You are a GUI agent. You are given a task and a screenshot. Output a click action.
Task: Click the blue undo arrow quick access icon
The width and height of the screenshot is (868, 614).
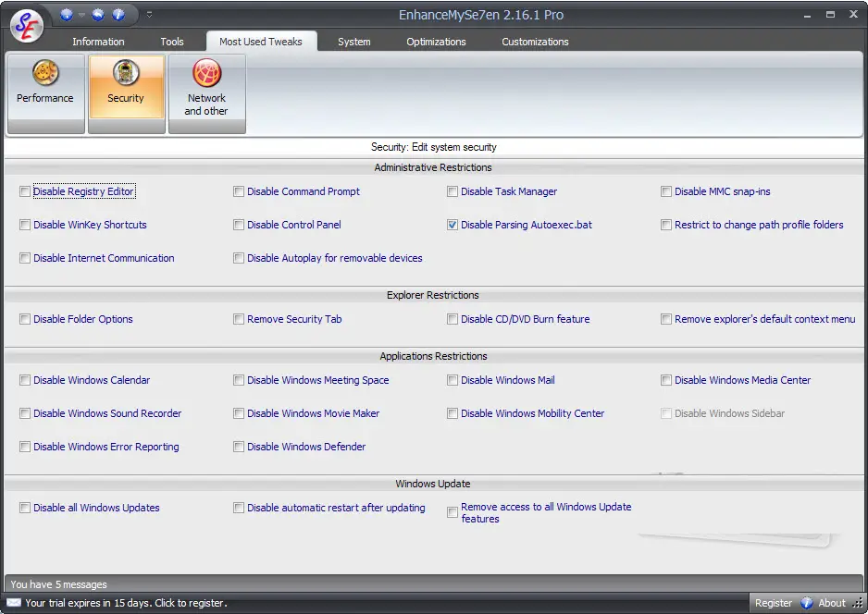(98, 15)
